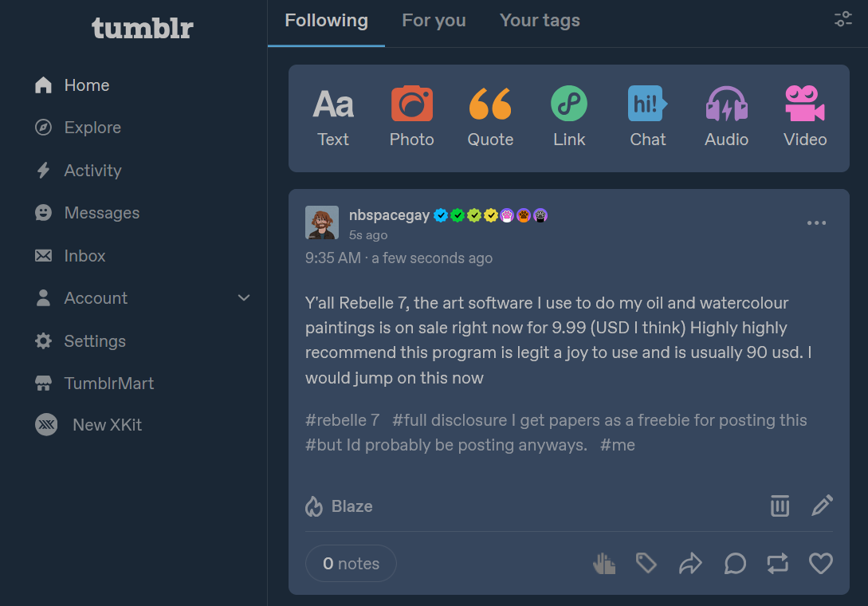Switch to the For you tab
This screenshot has width=868, height=606.
(434, 21)
